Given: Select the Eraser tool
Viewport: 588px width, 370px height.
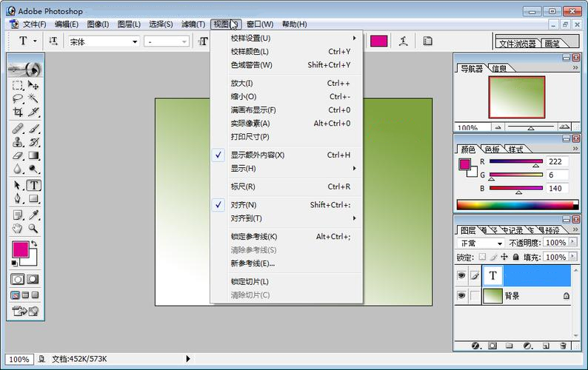Looking at the screenshot, I should coord(17,155).
